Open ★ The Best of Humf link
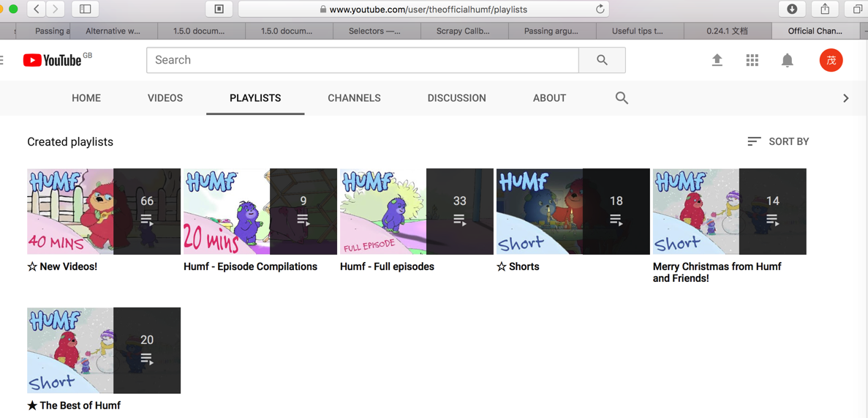Screen dimensions: 868x418 [74, 406]
